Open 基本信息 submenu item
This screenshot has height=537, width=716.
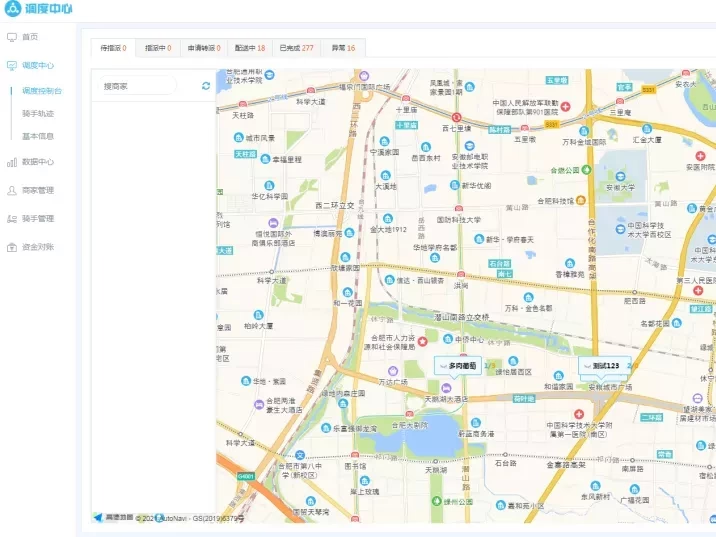point(38,136)
